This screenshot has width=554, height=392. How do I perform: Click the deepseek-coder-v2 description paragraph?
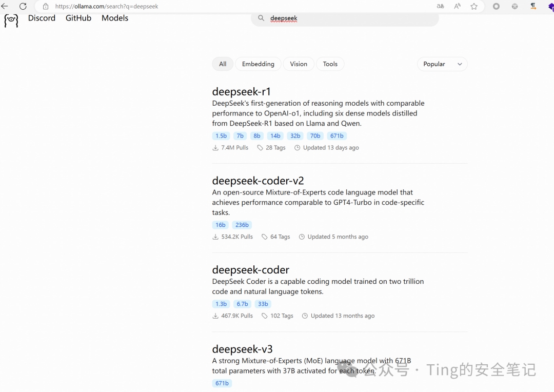point(318,202)
